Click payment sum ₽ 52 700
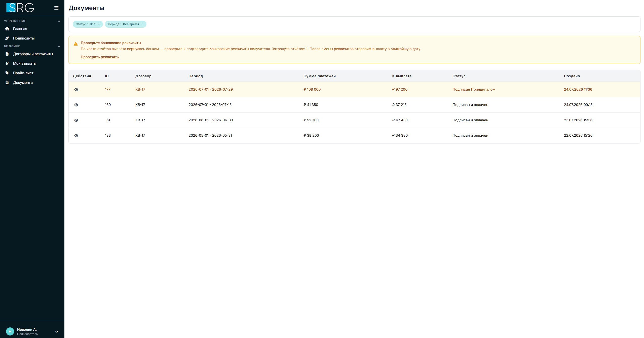 (x=311, y=120)
